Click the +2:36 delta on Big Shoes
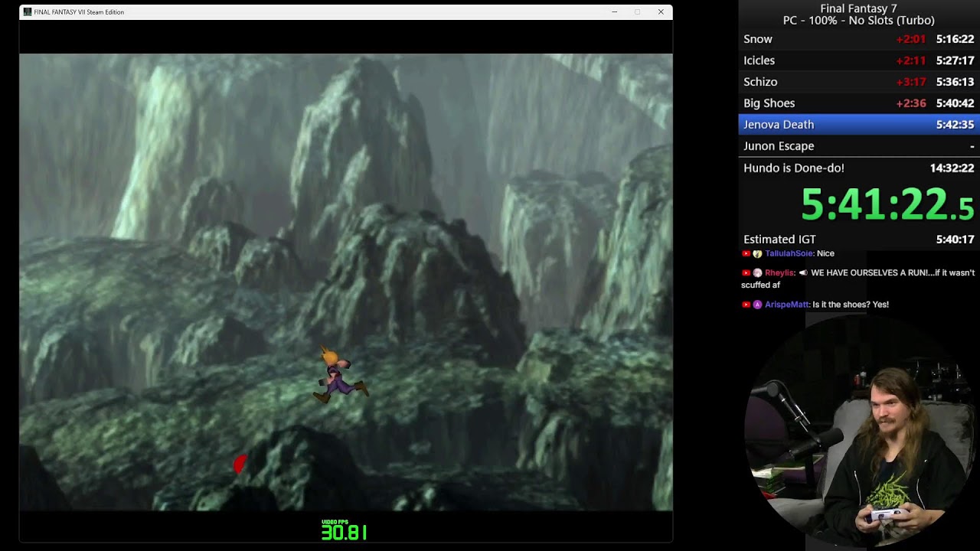This screenshot has width=980, height=551. [911, 103]
